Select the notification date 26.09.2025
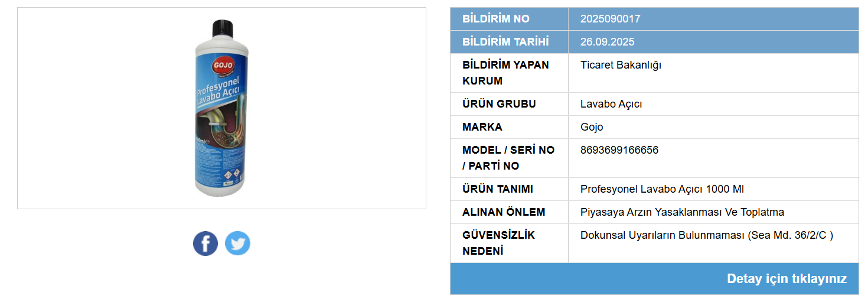The image size is (868, 302). 607,42
